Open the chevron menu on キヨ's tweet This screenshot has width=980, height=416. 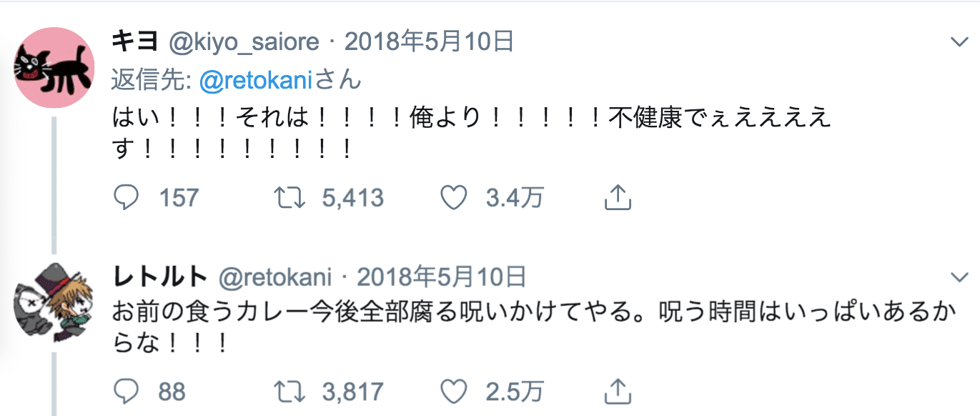(958, 43)
